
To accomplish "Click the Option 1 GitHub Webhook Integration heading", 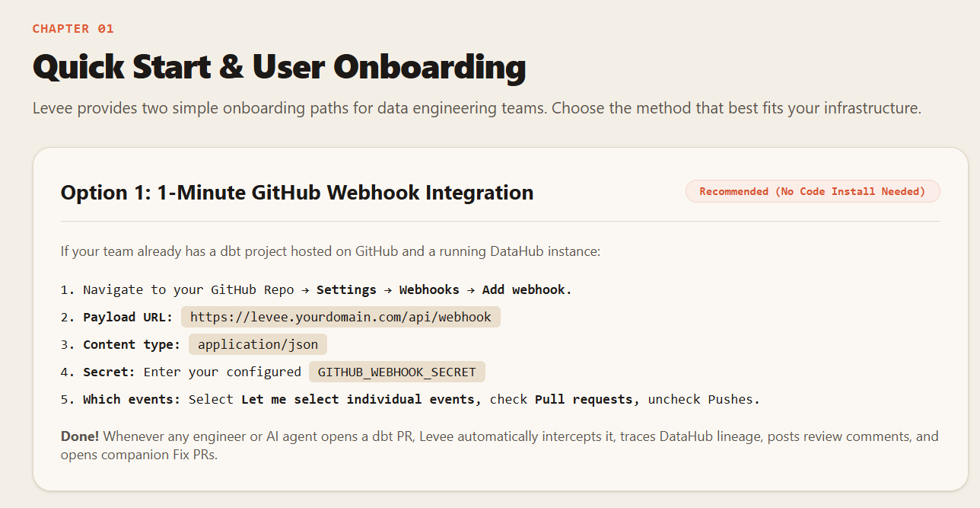I will tap(297, 193).
